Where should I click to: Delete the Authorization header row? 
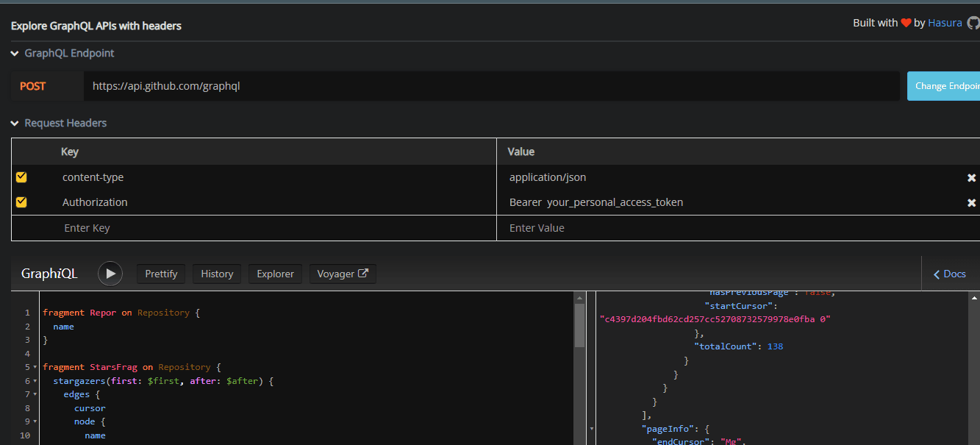[971, 203]
